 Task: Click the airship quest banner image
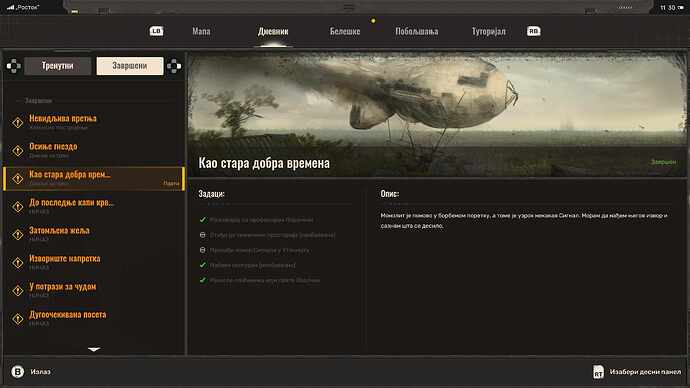click(x=437, y=114)
